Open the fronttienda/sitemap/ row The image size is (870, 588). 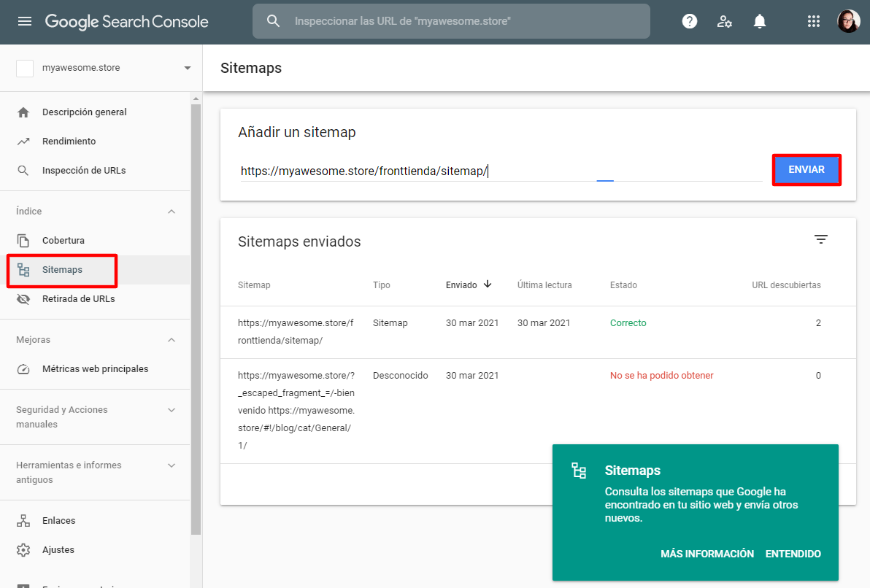(x=538, y=332)
